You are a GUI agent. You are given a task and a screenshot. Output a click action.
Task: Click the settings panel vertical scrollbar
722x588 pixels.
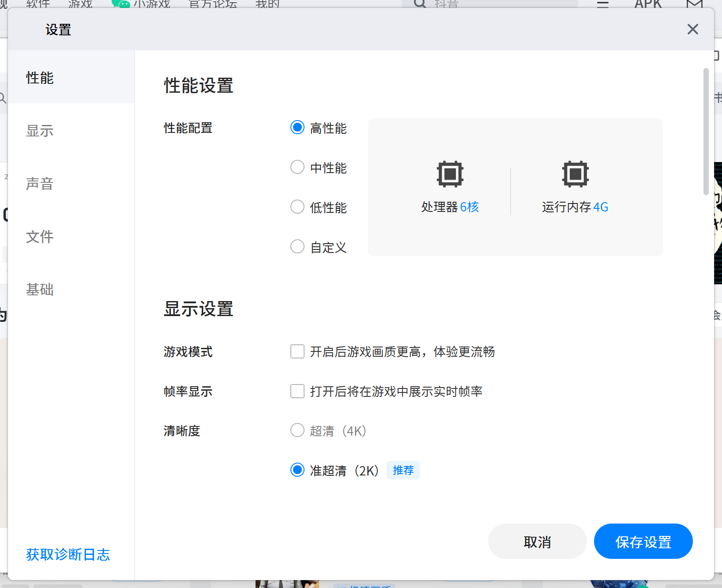tap(706, 132)
